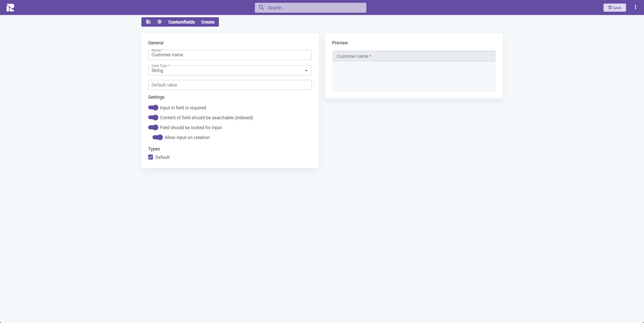Focus the Search field
This screenshot has width=644, height=323.
point(311,8)
